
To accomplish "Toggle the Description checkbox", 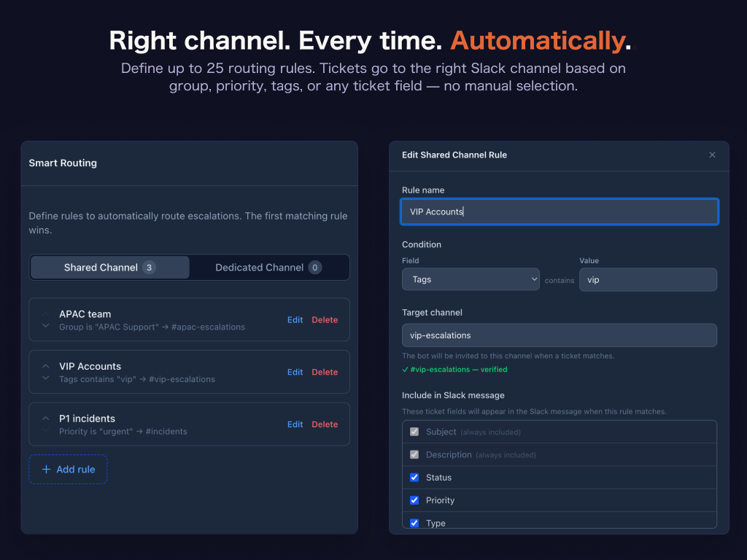I will pyautogui.click(x=414, y=454).
